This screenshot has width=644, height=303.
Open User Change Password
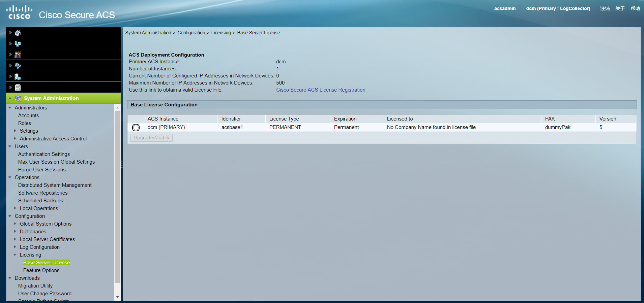[45, 294]
